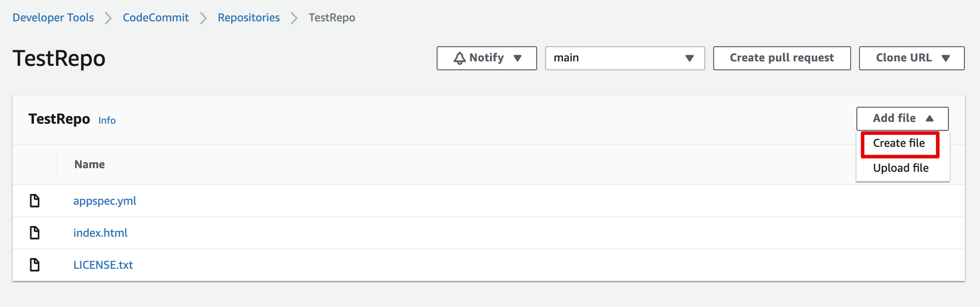Choose Create file from the menu
The width and height of the screenshot is (980, 307).
click(899, 143)
